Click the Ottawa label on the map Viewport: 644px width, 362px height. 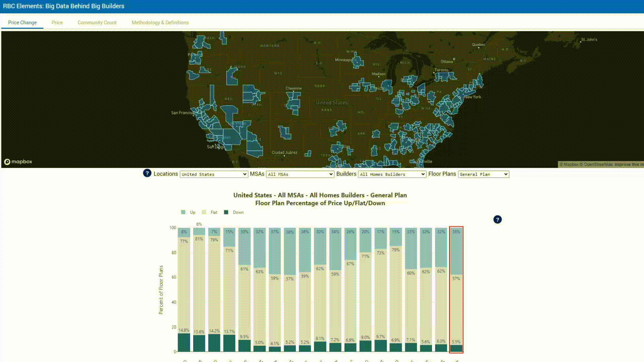pos(446,62)
